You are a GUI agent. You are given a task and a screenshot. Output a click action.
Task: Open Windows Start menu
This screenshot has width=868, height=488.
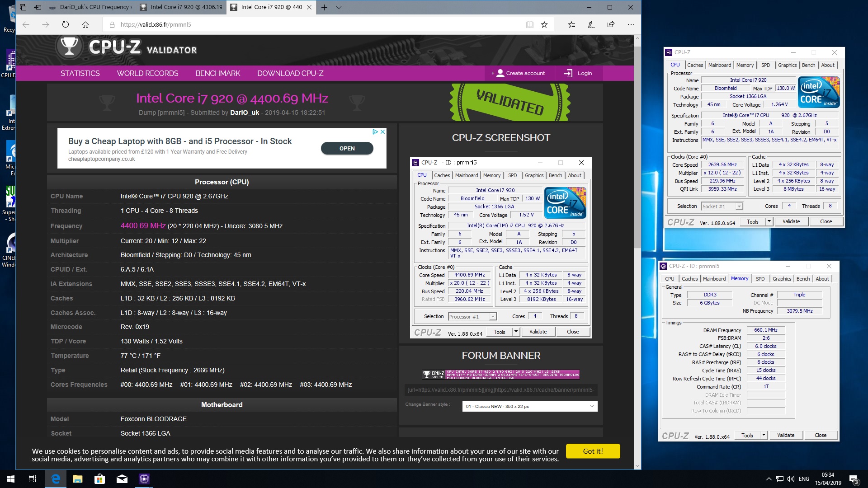pos(11,479)
